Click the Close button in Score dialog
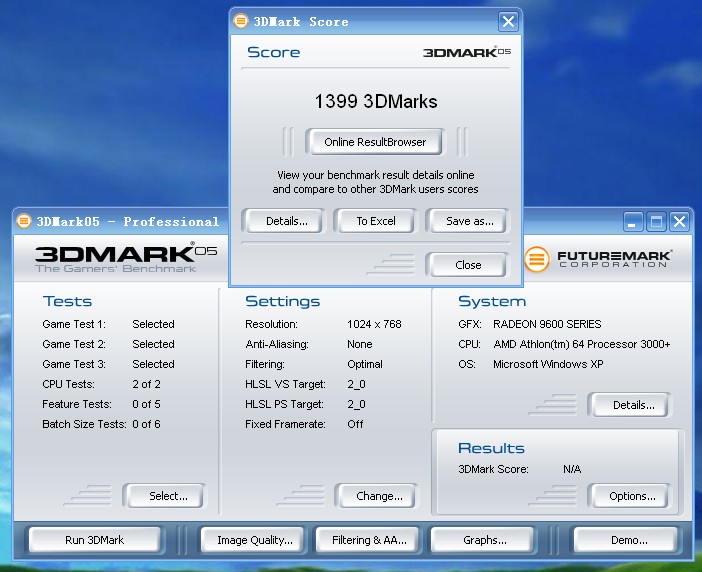Screen dimensions: 702x572 [x=468, y=265]
